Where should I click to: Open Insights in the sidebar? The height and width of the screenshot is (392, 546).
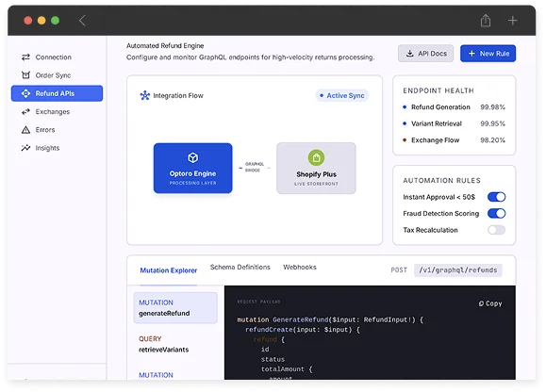click(x=57, y=148)
